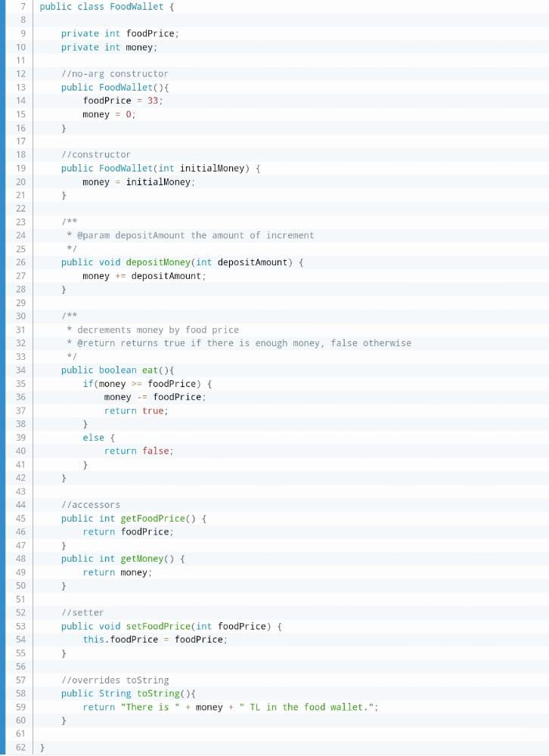Click line number 62 in the gutter
This screenshot has width=549, height=756.
20,748
